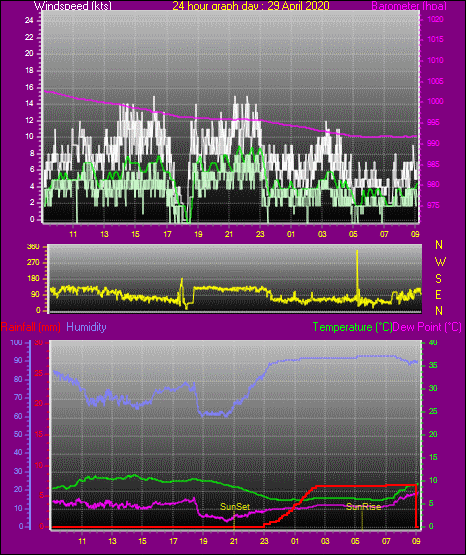Screen dimensions: 466x555
Task: Select the red "Rainfall (mm)" label
Action: click(30, 327)
